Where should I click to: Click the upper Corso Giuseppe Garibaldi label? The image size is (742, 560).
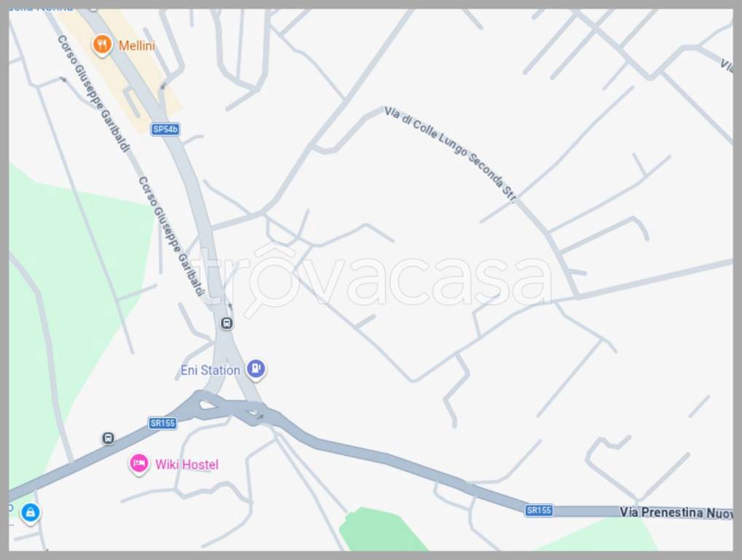(x=93, y=94)
